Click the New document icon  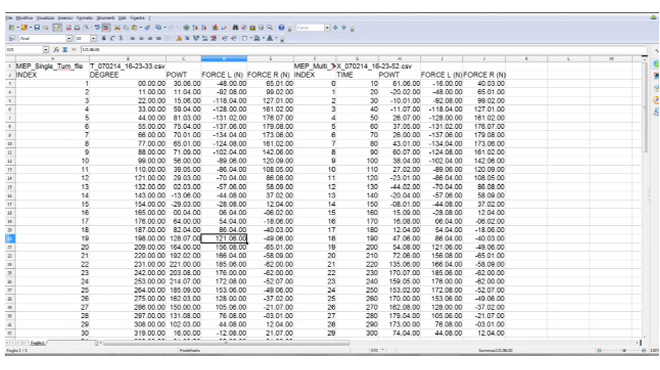[11, 28]
